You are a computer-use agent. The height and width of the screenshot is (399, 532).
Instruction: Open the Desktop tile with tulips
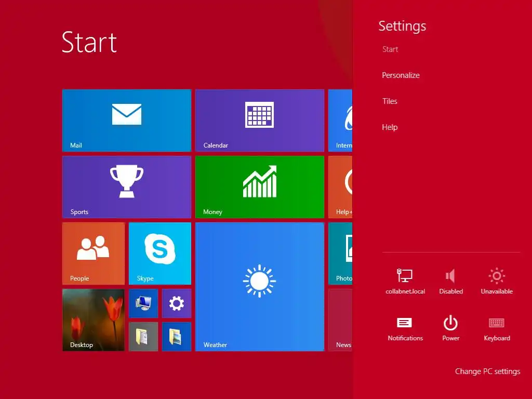(x=94, y=320)
